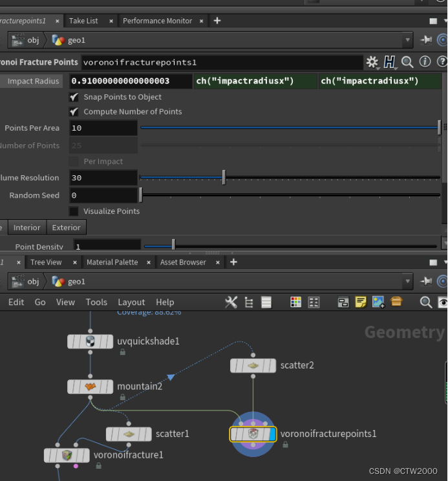The height and width of the screenshot is (481, 448).
Task: Select the uvquickshade1 node
Action: [90, 341]
